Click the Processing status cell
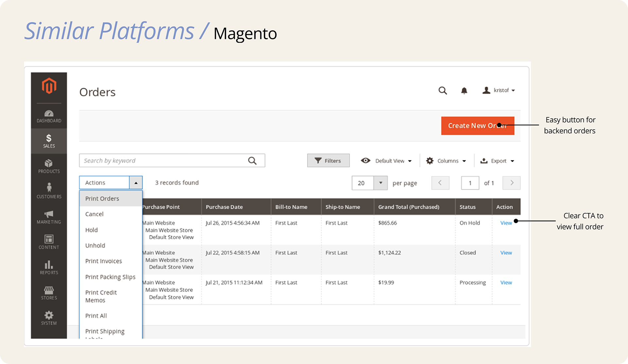This screenshot has height=364, width=628. click(473, 282)
